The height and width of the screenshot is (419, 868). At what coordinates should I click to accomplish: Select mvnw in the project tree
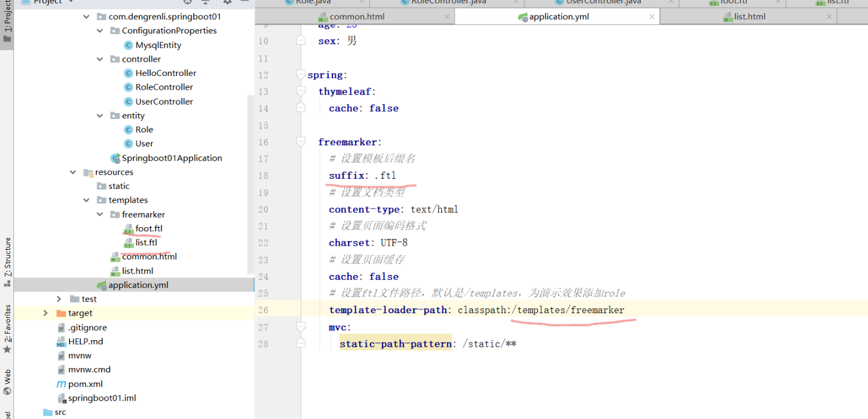pos(80,356)
